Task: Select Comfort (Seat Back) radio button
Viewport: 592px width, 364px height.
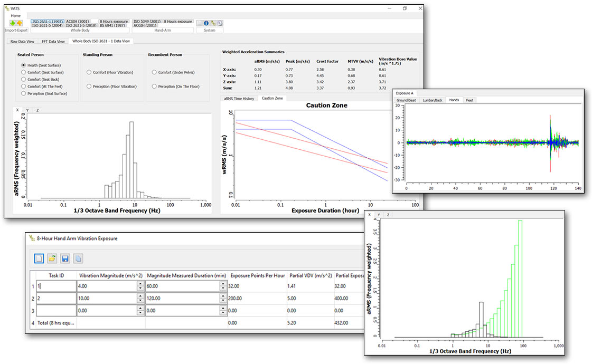Action: (23, 79)
